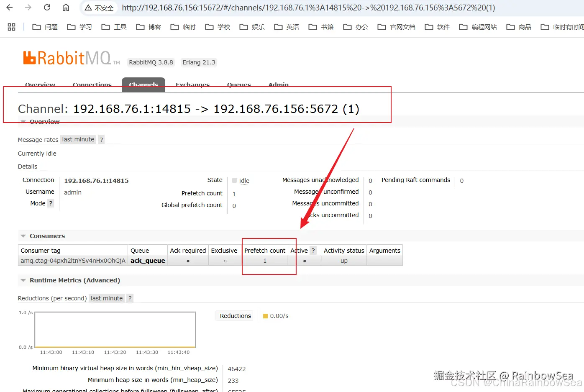This screenshot has width=584, height=392.
Task: Open the 博客 bookmark folder
Action: coord(149,27)
